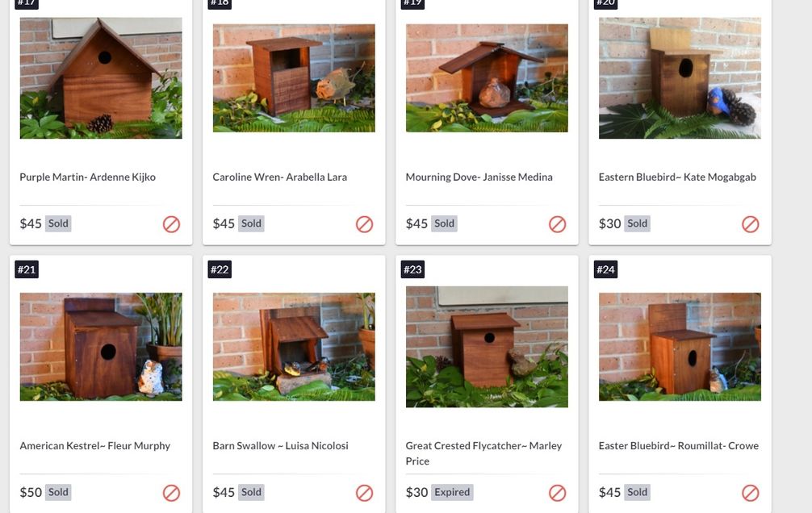Select the #24 item number label
The height and width of the screenshot is (513, 812).
pos(605,269)
